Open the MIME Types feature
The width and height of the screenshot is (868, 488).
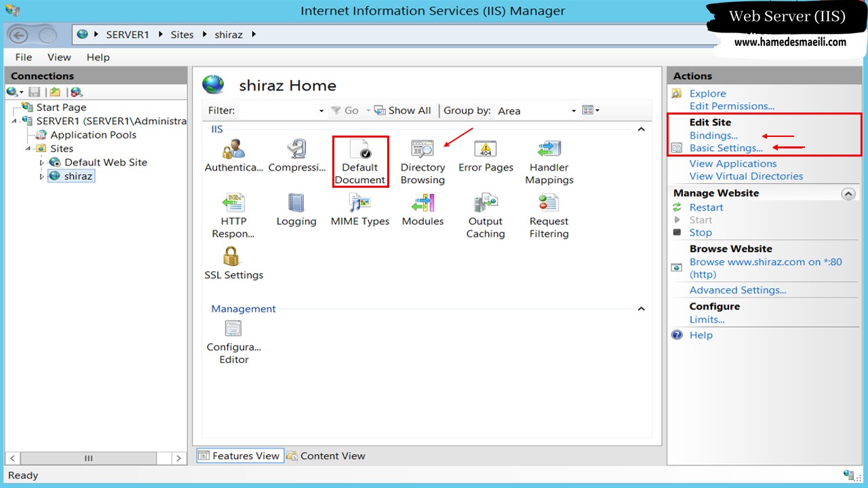[360, 210]
